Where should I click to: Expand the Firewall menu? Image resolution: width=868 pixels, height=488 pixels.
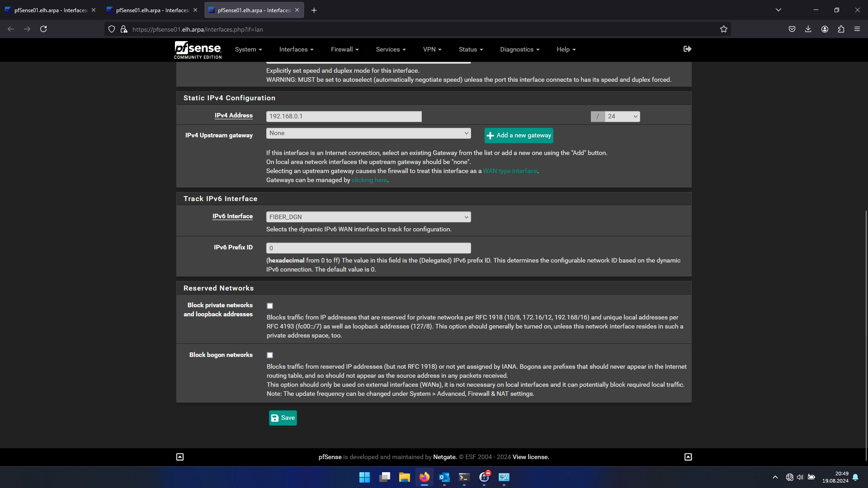pyautogui.click(x=344, y=49)
